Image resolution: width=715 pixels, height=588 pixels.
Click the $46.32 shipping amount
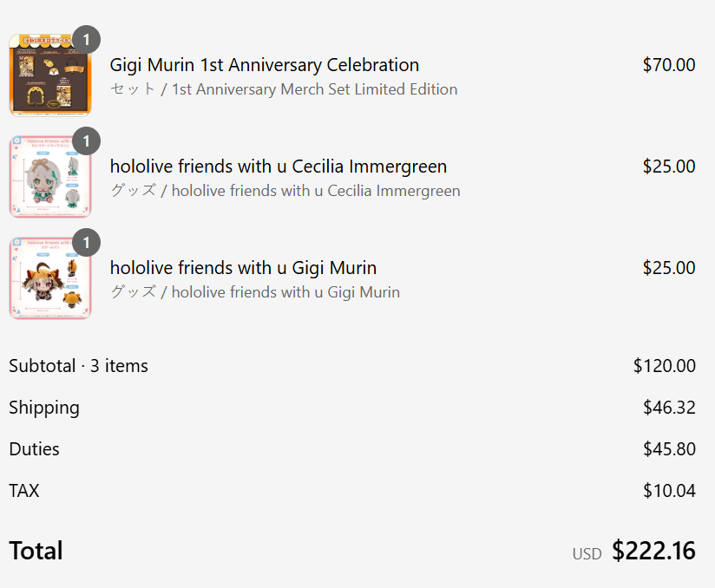(x=669, y=408)
